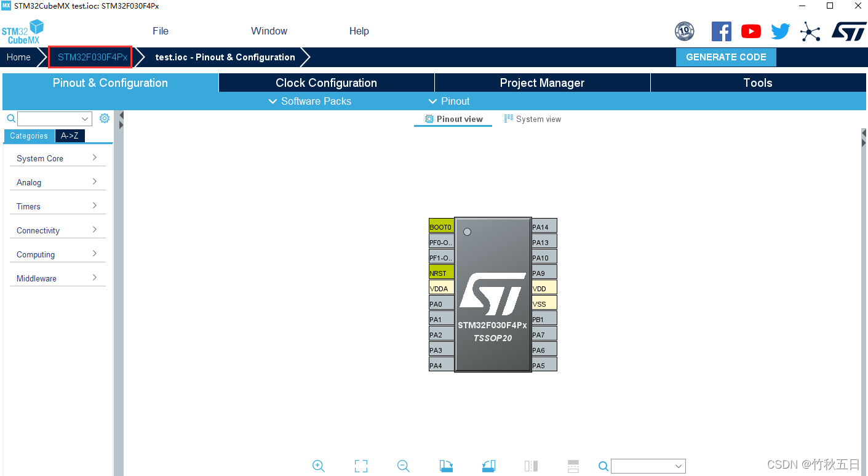Expand the Computing category

click(x=57, y=254)
